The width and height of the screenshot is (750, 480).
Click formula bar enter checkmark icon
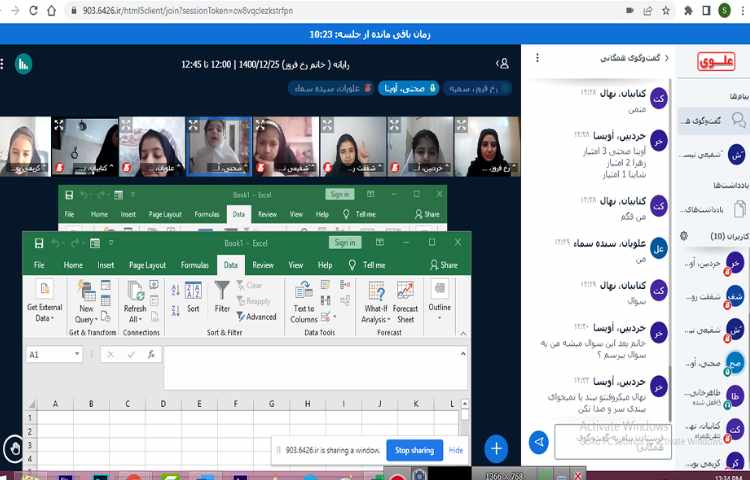pos(131,355)
